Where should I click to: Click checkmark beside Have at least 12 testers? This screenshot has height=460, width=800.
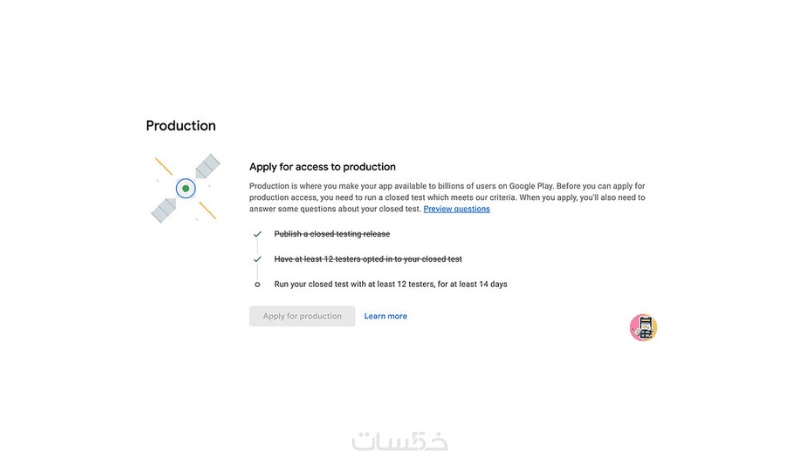(257, 259)
